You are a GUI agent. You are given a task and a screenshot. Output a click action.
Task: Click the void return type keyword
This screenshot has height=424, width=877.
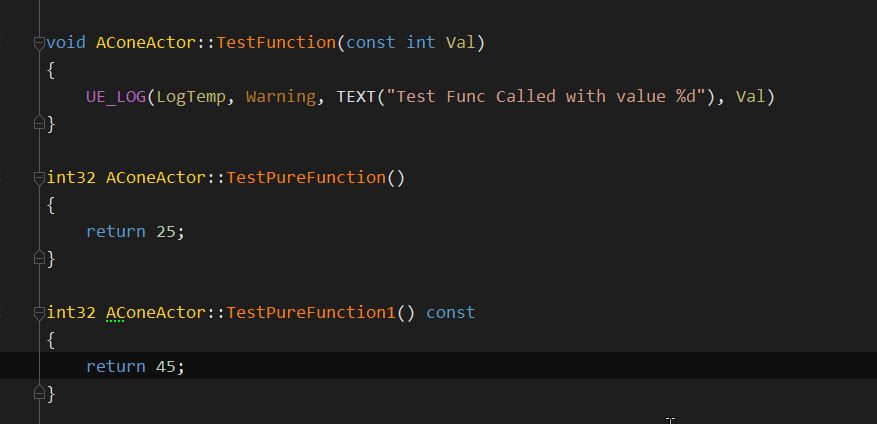click(66, 43)
